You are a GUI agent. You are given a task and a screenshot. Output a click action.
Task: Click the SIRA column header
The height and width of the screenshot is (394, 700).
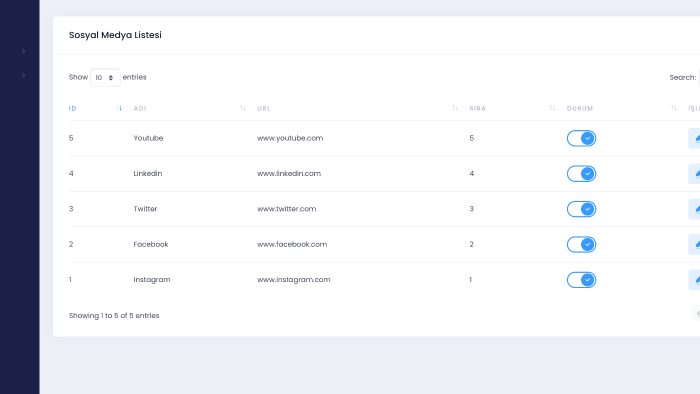(x=478, y=108)
